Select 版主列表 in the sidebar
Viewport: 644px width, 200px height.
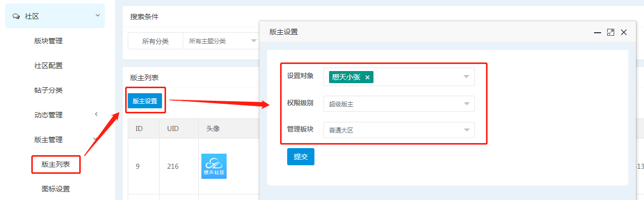coord(56,164)
